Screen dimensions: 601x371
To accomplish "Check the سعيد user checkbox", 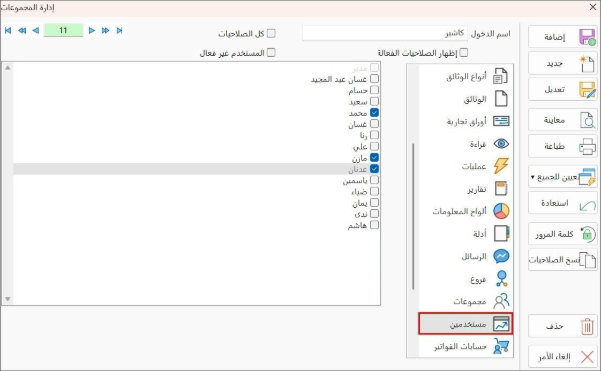I will (x=374, y=101).
